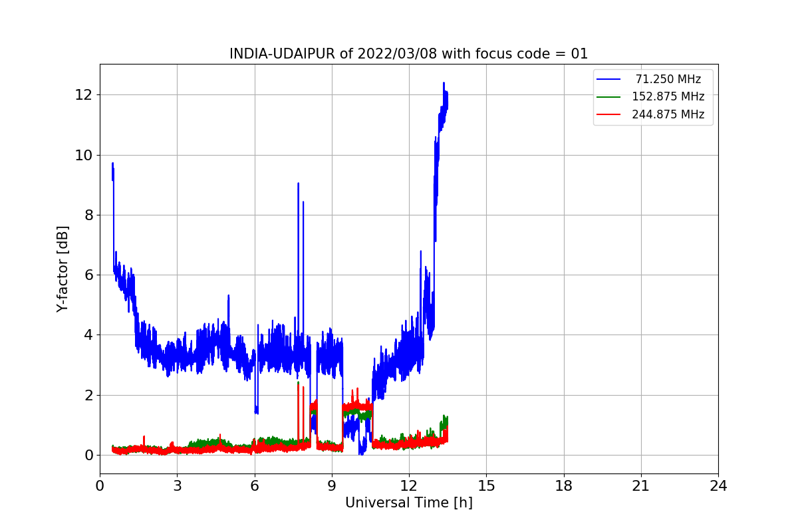Click the blue curve peak above 12 dB
This screenshot has height=532, width=798.
click(x=444, y=84)
